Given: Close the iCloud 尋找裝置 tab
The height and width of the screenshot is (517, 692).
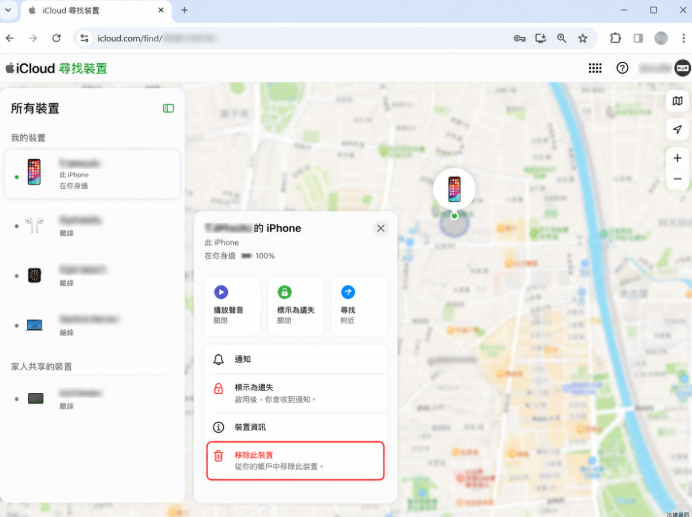Looking at the screenshot, I should [x=161, y=10].
